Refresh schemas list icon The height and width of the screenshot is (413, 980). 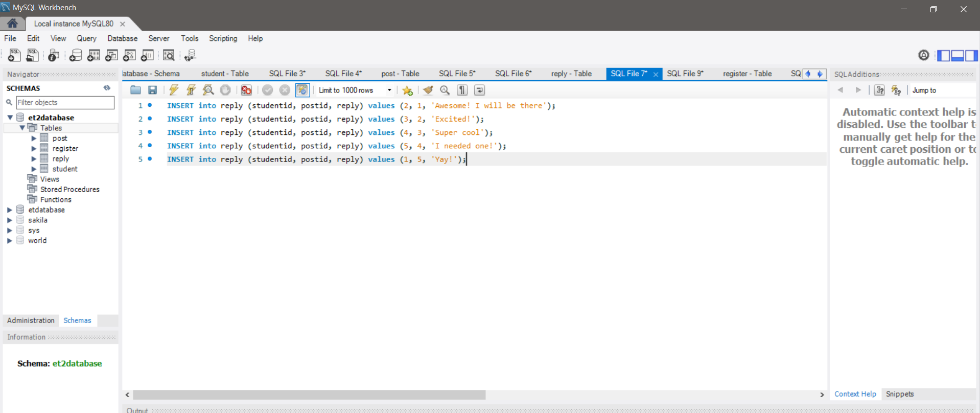107,88
